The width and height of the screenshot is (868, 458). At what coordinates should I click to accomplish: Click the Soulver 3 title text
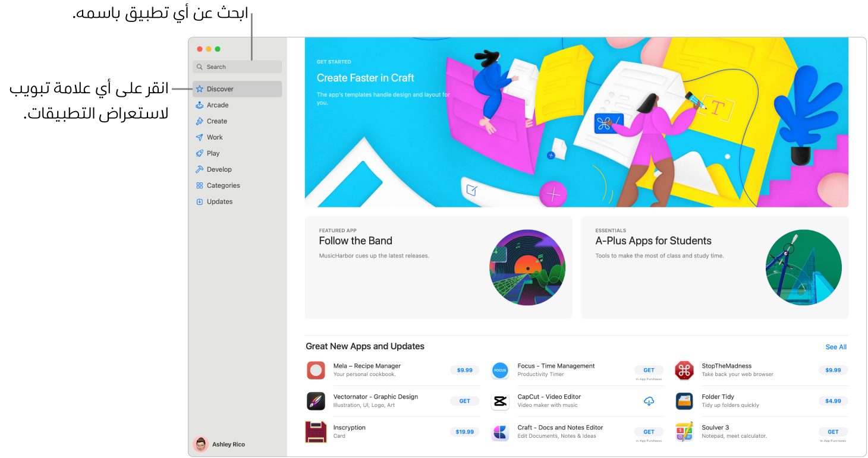tap(715, 428)
